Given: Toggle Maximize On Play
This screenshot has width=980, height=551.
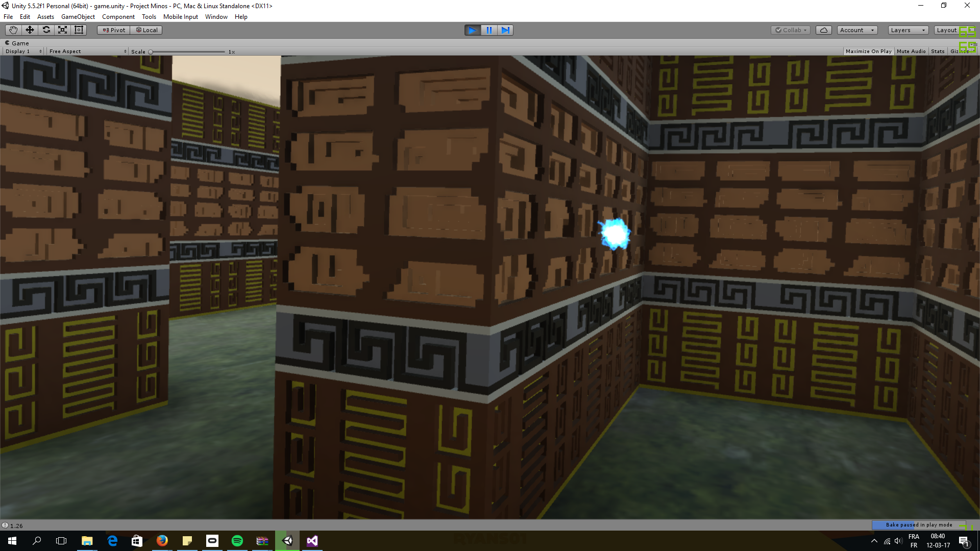Looking at the screenshot, I should [x=868, y=52].
